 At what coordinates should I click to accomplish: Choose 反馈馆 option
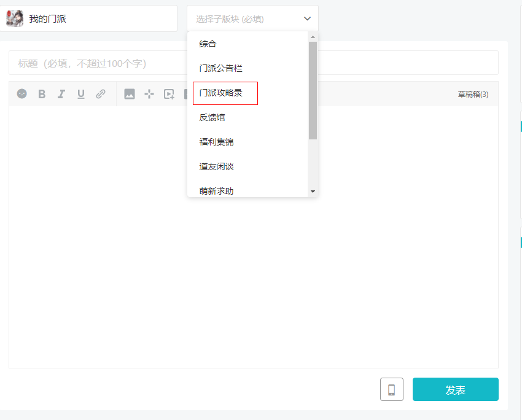247,117
